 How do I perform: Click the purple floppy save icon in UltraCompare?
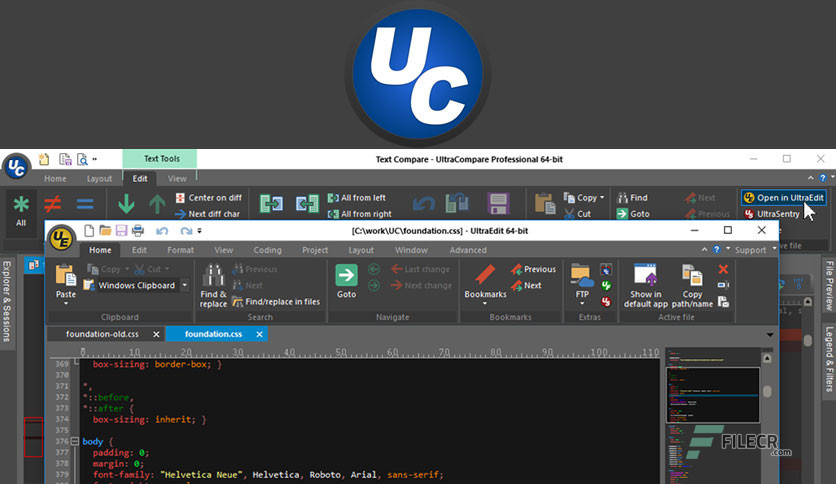pyautogui.click(x=498, y=204)
